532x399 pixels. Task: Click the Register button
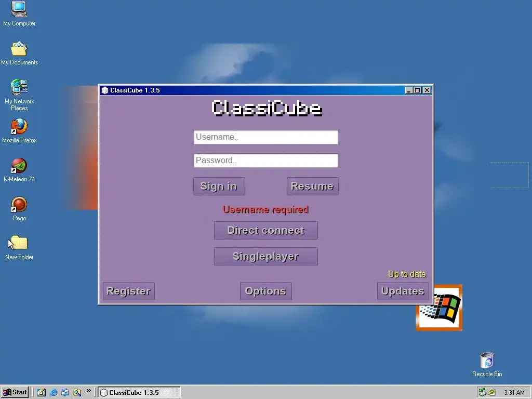point(129,291)
